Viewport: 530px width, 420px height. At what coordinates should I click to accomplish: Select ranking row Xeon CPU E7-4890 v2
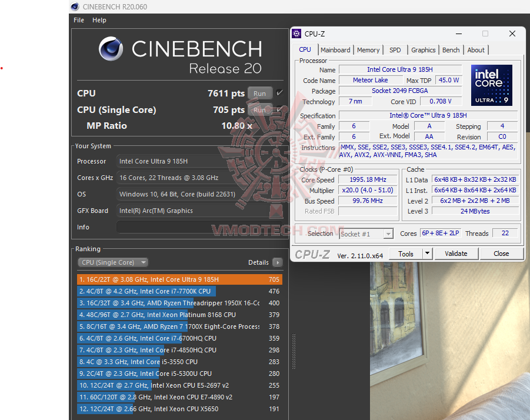pyautogui.click(x=179, y=397)
